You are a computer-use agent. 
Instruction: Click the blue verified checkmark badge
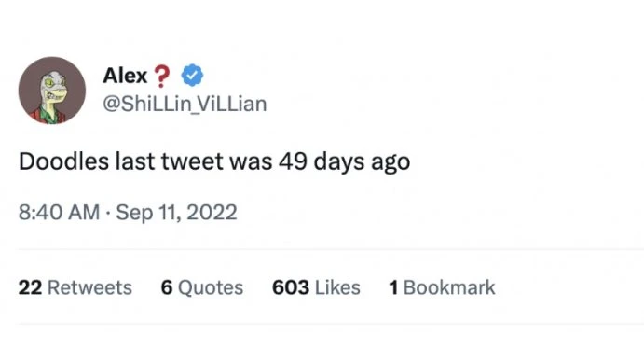coord(192,76)
